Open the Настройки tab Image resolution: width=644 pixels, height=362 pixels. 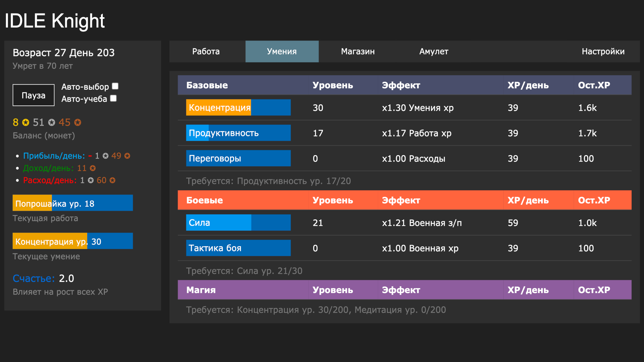point(603,51)
